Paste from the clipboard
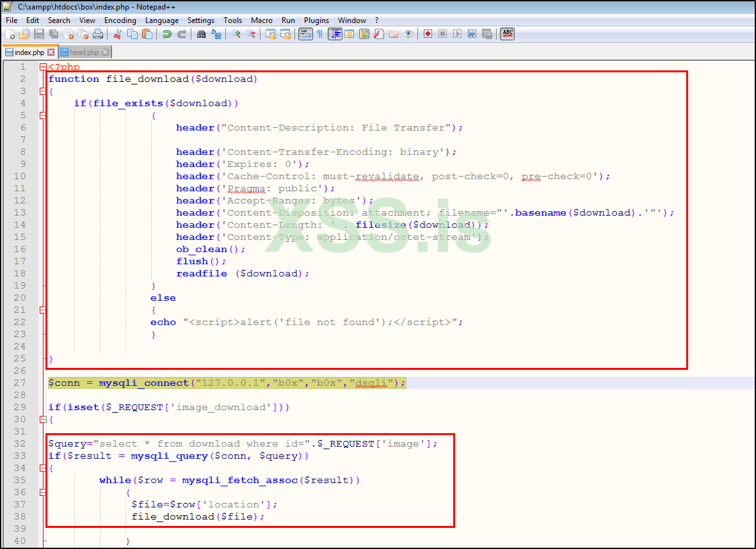Image resolution: width=756 pixels, height=549 pixels. 147,33
